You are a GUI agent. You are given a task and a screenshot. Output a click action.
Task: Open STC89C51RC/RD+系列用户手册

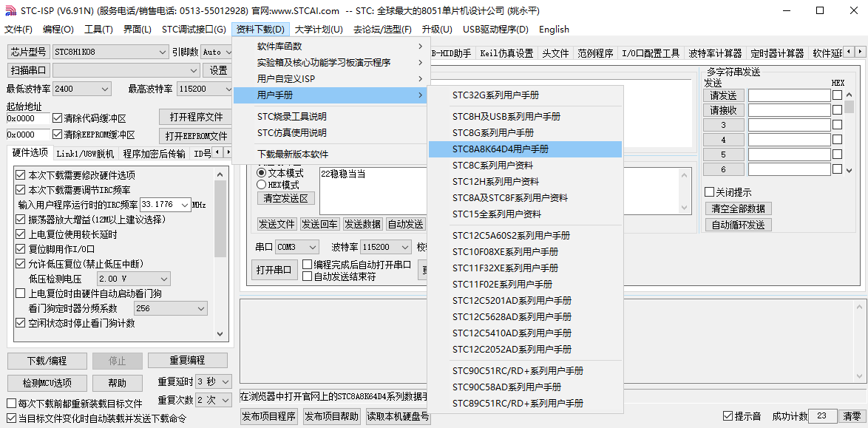point(526,403)
